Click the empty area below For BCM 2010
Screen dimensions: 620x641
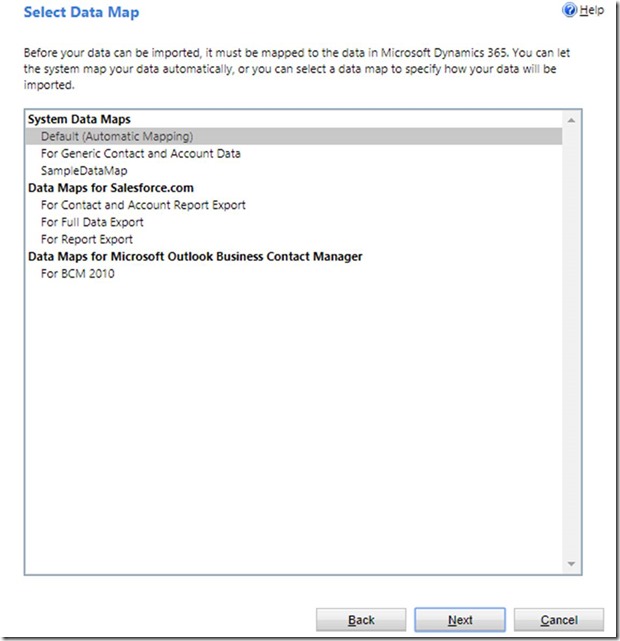pos(290,420)
